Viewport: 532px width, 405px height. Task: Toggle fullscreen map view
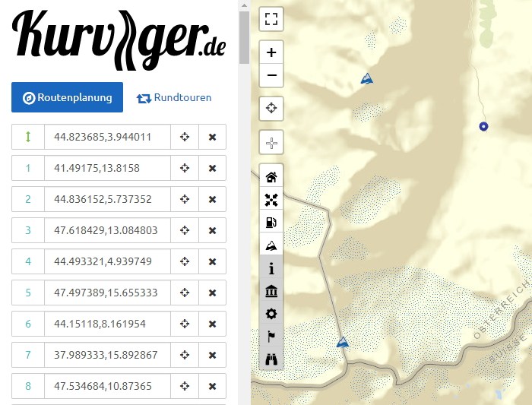tap(271, 19)
